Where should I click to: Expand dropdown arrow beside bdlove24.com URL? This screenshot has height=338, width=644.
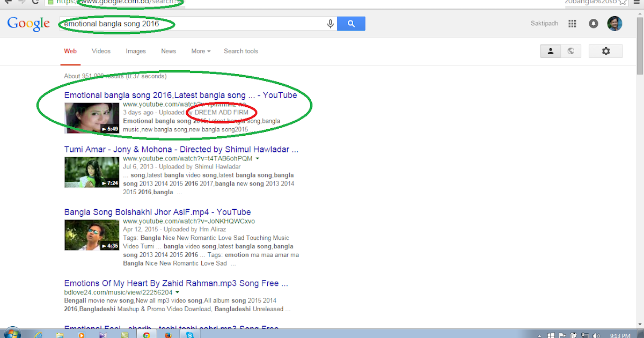177,292
